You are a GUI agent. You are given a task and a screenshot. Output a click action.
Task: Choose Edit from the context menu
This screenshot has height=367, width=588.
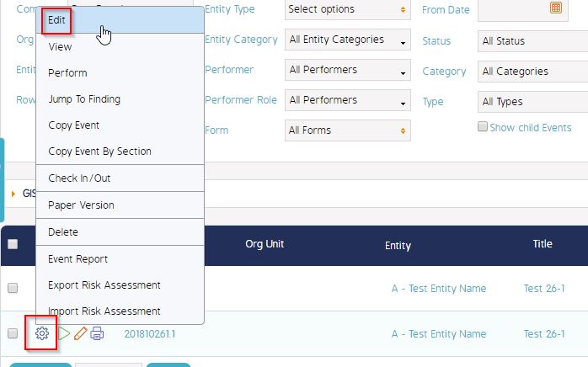pyautogui.click(x=120, y=20)
